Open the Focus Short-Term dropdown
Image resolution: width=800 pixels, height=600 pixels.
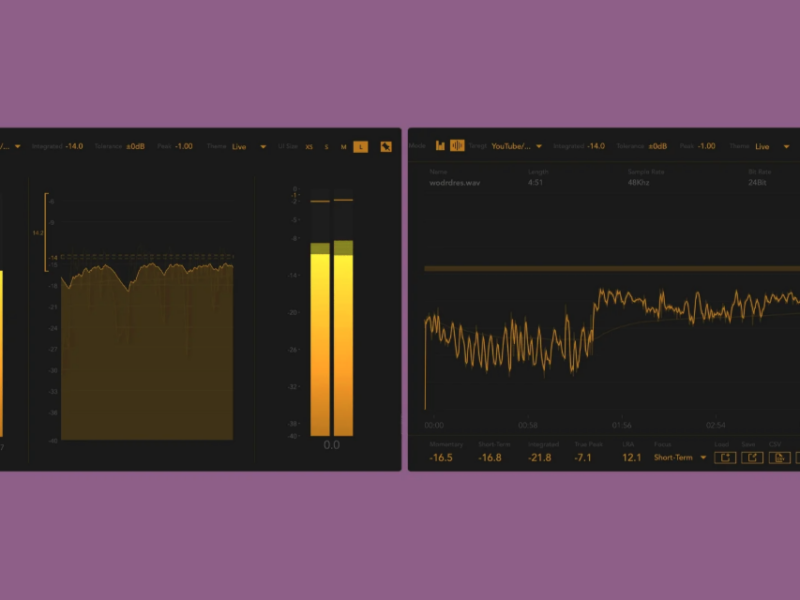[x=680, y=456]
